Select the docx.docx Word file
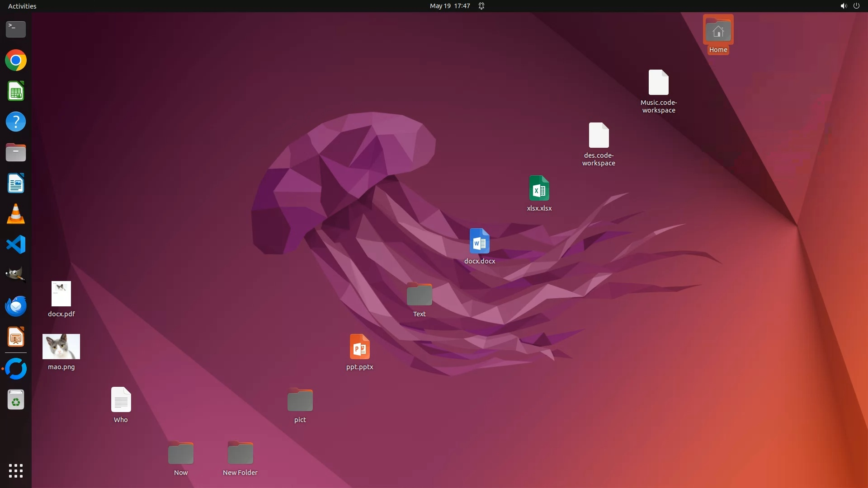 (x=479, y=241)
